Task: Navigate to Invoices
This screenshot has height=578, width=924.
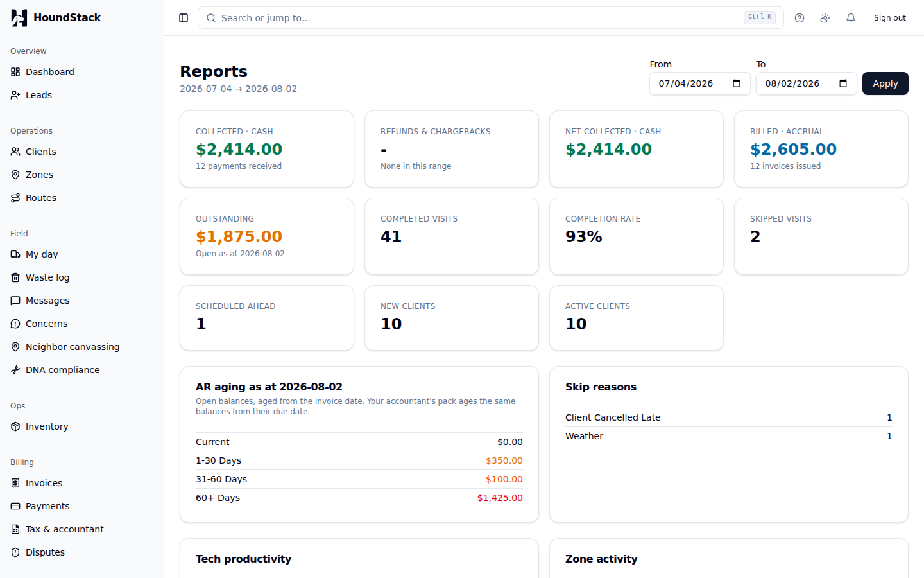Action: (81, 483)
